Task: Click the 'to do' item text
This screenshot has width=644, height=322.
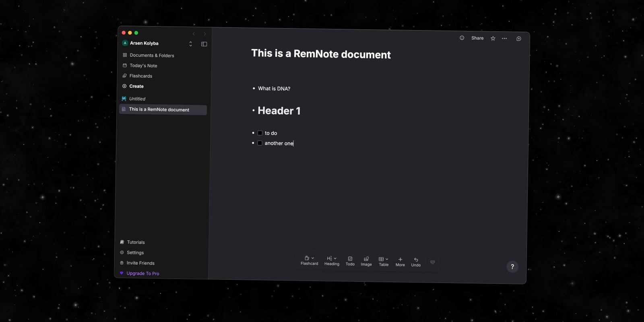Action: tap(271, 133)
